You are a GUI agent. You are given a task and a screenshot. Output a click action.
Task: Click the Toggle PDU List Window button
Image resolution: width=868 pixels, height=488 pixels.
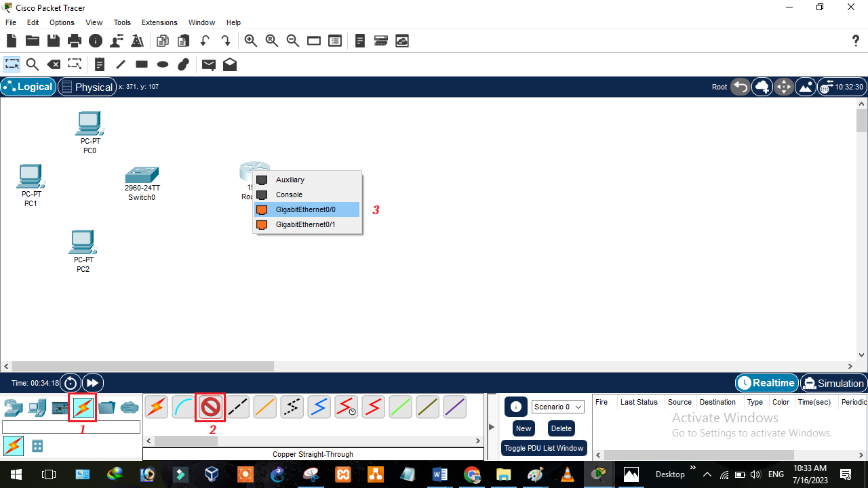[543, 448]
